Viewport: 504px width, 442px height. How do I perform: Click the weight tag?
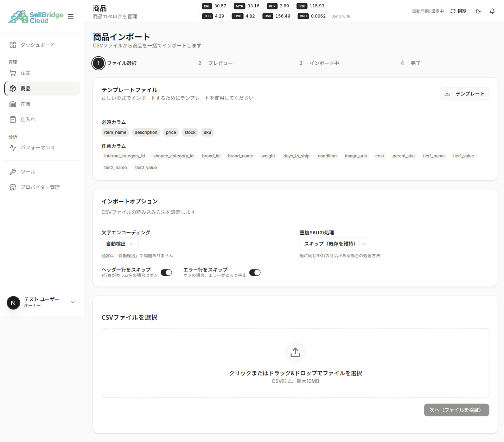pos(268,156)
